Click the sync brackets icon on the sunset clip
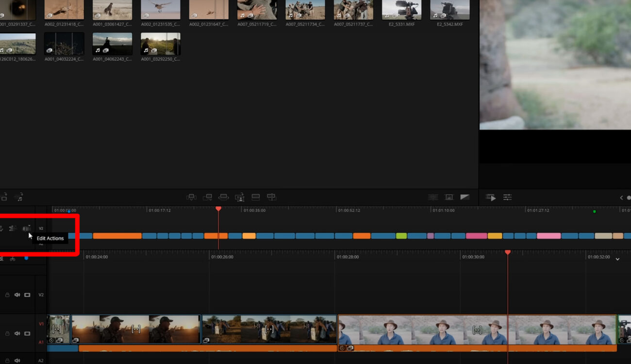 pos(135,329)
